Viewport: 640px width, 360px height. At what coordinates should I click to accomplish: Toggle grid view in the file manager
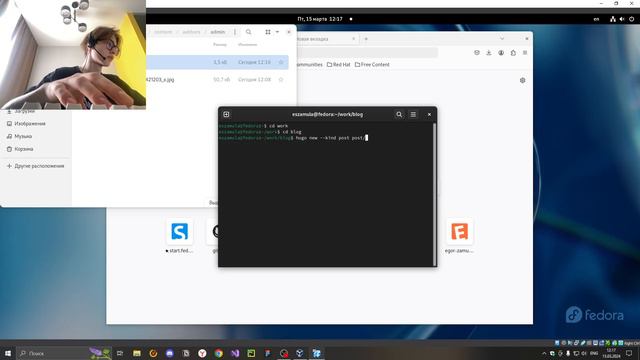(x=268, y=32)
